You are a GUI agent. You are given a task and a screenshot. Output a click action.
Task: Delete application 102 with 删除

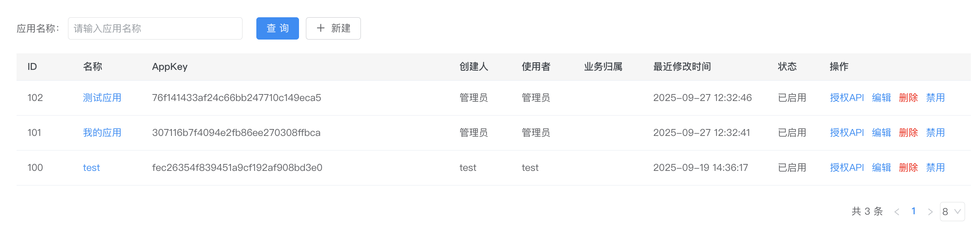pyautogui.click(x=908, y=98)
